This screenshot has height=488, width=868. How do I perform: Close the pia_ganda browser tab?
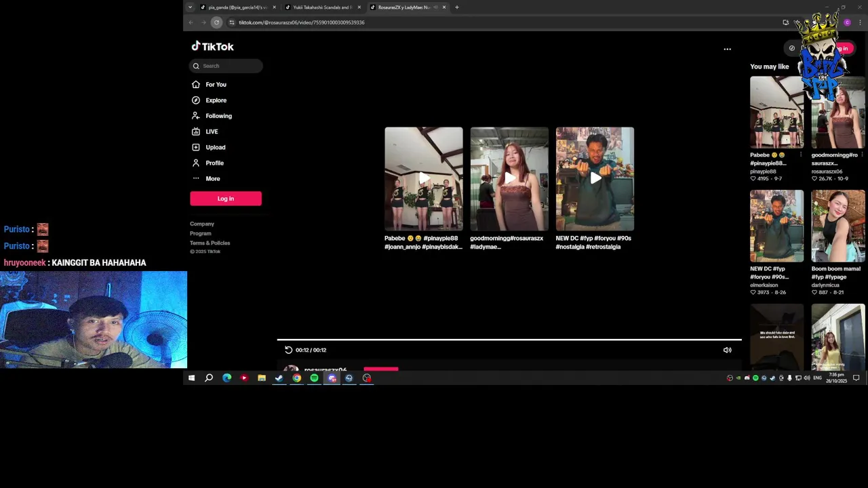coord(274,7)
